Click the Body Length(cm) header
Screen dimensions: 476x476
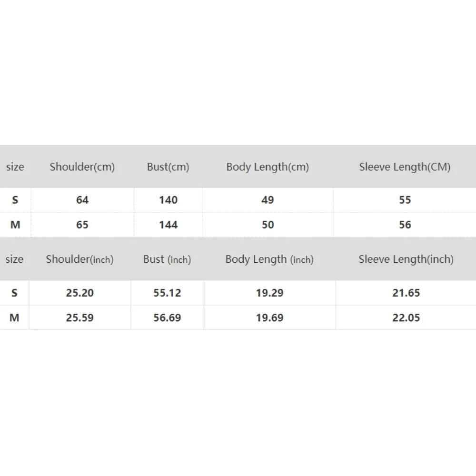click(x=268, y=167)
